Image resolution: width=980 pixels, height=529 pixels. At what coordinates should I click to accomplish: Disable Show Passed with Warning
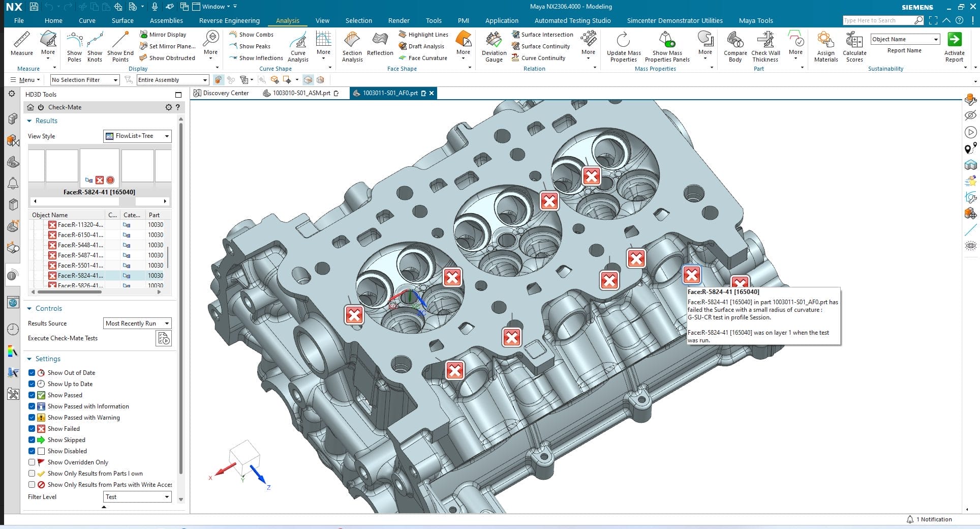pyautogui.click(x=32, y=418)
